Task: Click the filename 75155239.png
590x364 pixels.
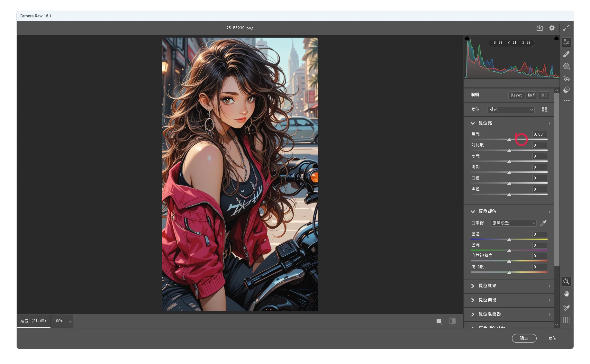Action: click(x=240, y=28)
